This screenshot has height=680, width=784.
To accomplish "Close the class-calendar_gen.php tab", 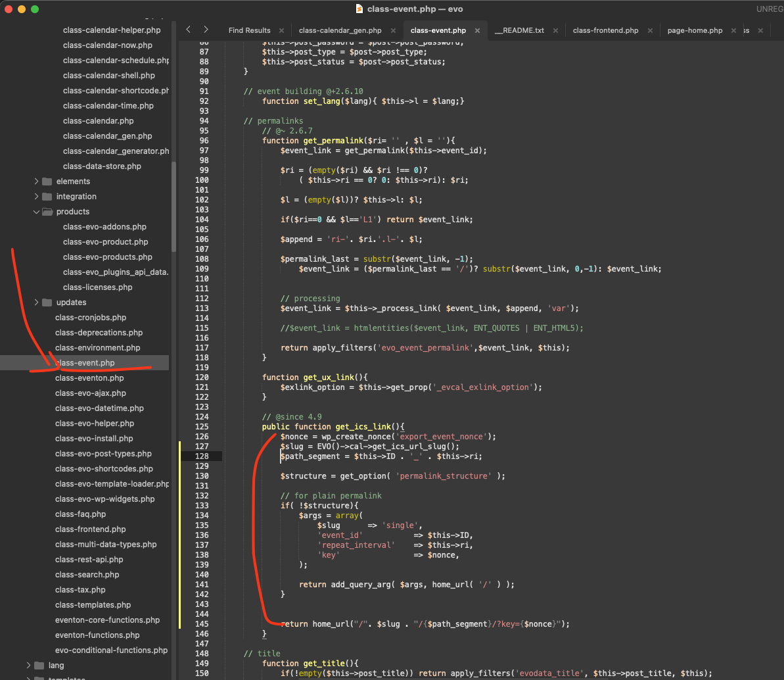I will click(x=393, y=30).
